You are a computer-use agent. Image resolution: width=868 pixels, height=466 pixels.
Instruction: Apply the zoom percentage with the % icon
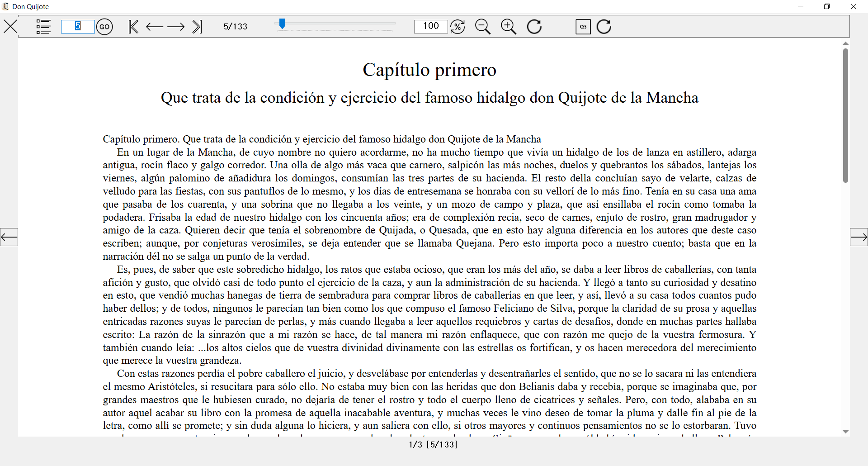pos(458,27)
